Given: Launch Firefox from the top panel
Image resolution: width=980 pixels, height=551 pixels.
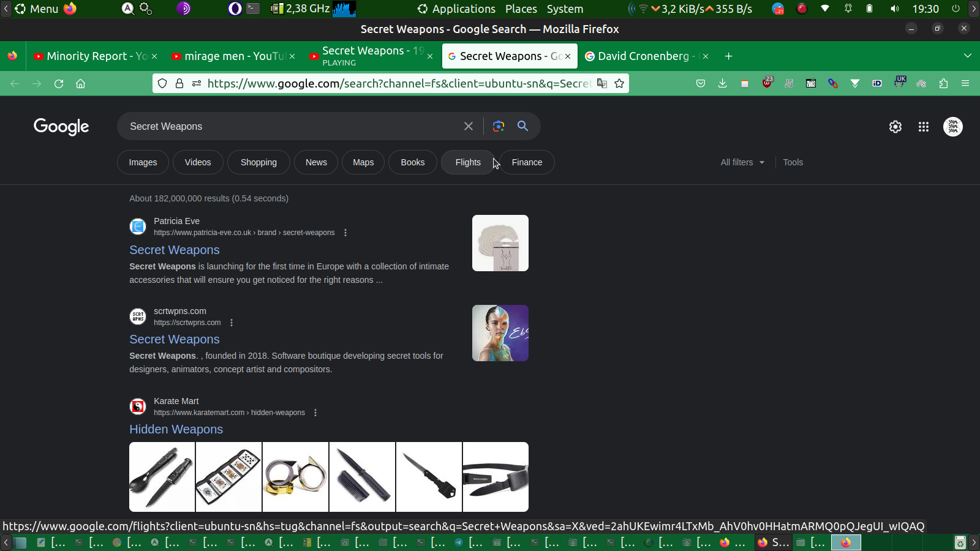Looking at the screenshot, I should click(70, 9).
